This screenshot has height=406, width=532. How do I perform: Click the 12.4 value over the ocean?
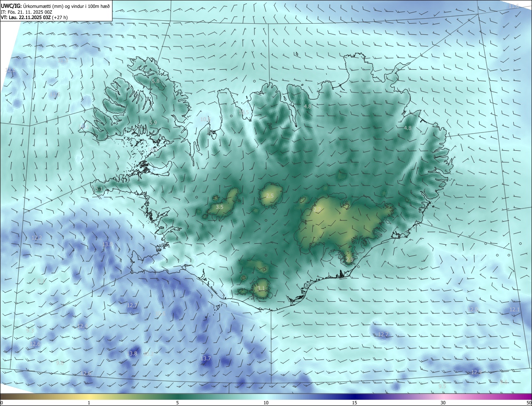[x=82, y=326]
